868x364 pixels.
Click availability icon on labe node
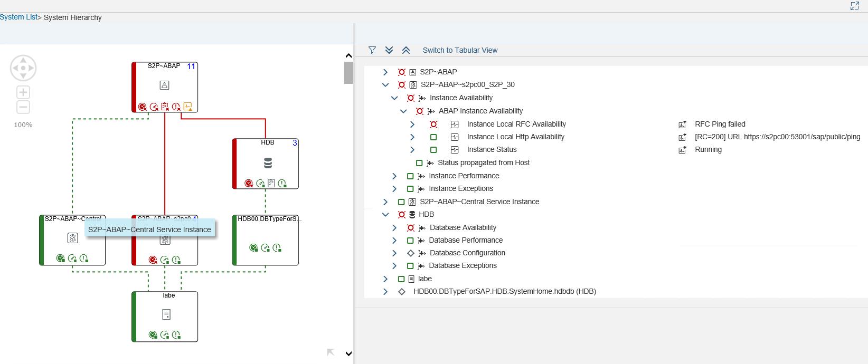coord(153,334)
